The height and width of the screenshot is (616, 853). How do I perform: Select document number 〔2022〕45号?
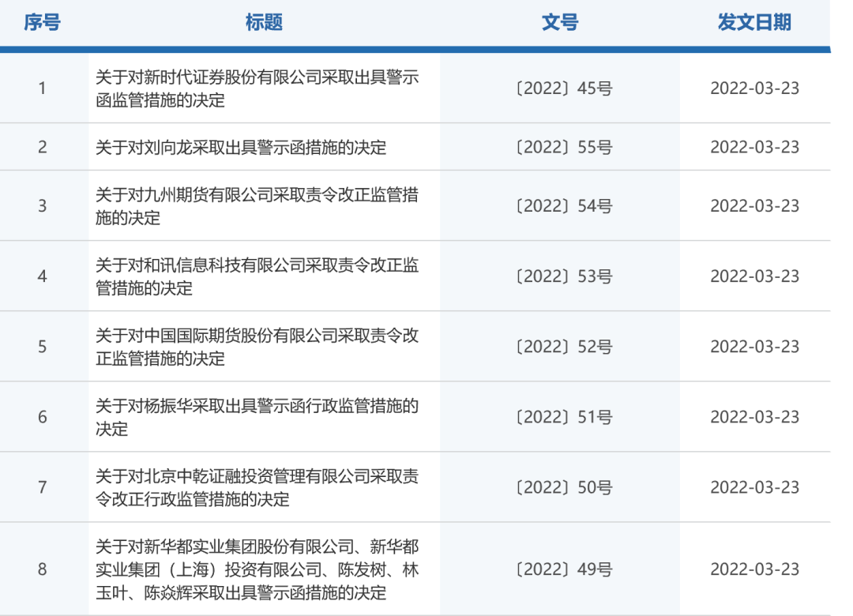564,88
